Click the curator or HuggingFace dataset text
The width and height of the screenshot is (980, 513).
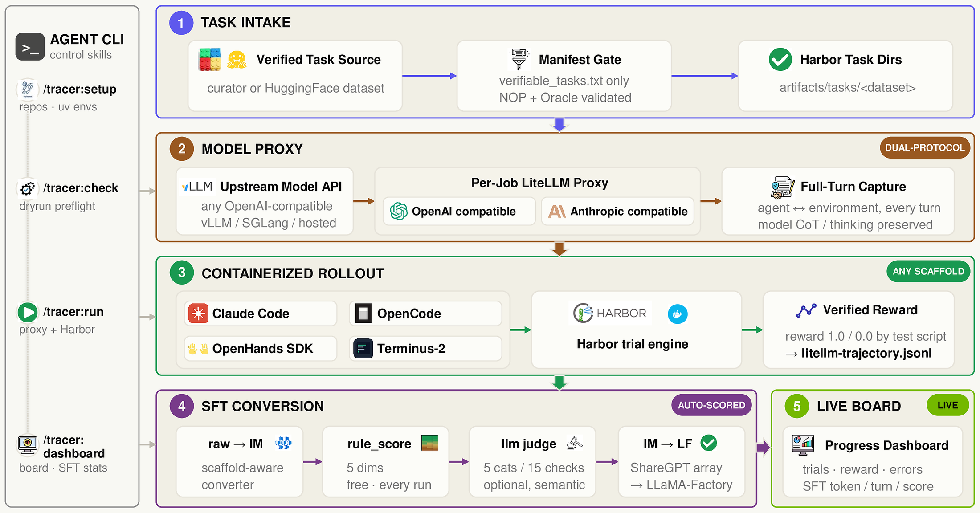coord(295,88)
